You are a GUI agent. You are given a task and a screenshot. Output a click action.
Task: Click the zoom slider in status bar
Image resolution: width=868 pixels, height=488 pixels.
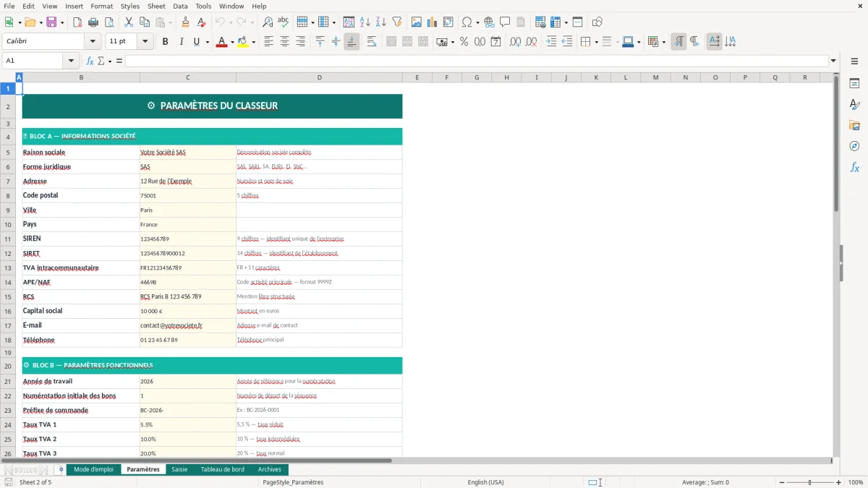(810, 482)
